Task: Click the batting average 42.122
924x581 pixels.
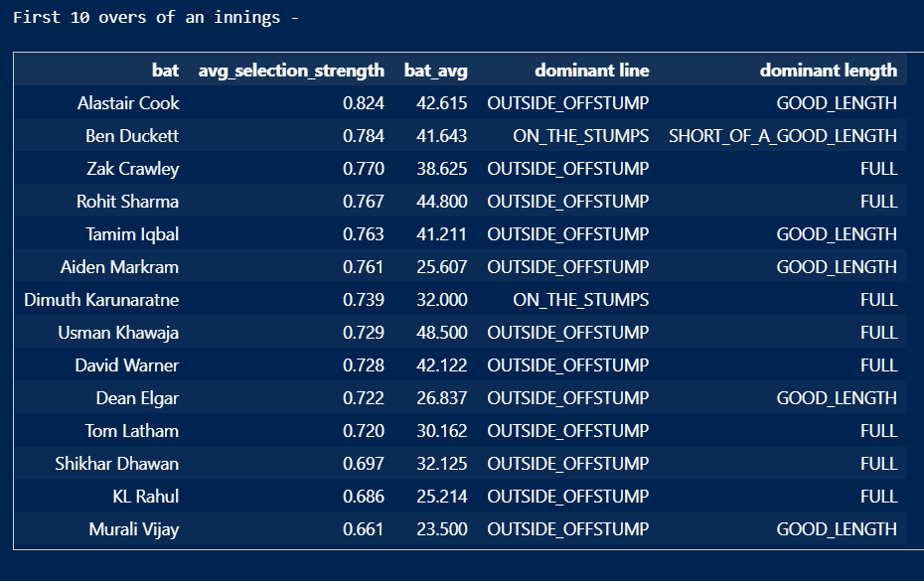Action: tap(441, 365)
